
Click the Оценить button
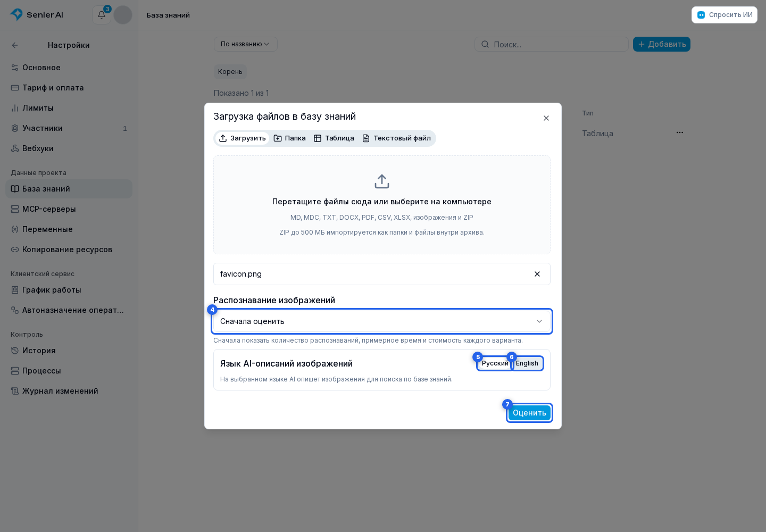(x=529, y=413)
